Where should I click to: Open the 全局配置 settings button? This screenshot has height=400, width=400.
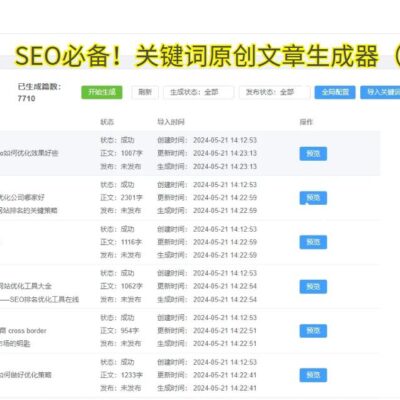click(x=335, y=92)
